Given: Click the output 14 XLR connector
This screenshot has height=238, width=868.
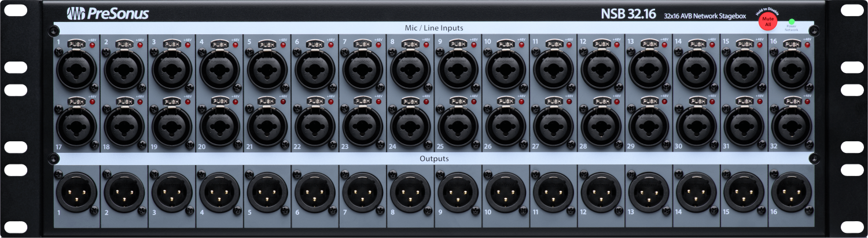Looking at the screenshot, I should (x=697, y=192).
